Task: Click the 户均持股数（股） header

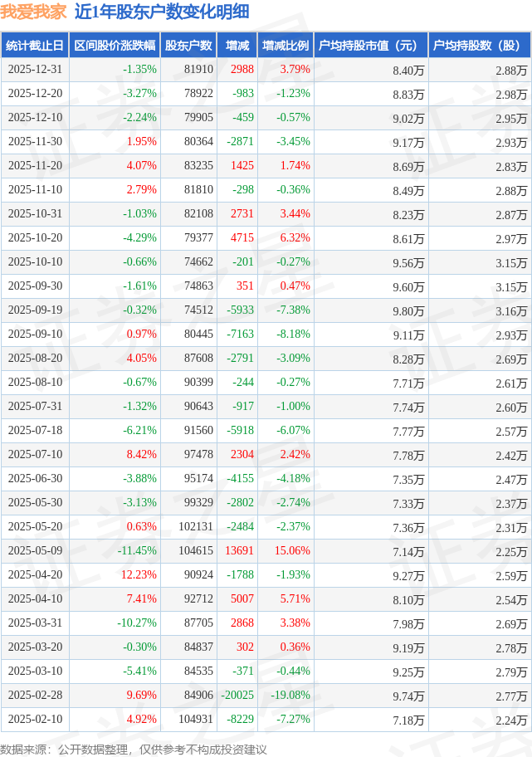Action: (x=481, y=46)
